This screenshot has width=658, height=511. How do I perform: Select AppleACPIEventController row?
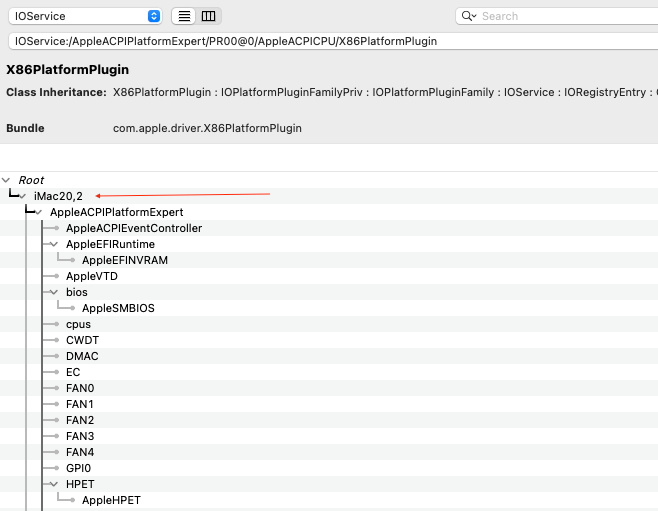[x=134, y=228]
